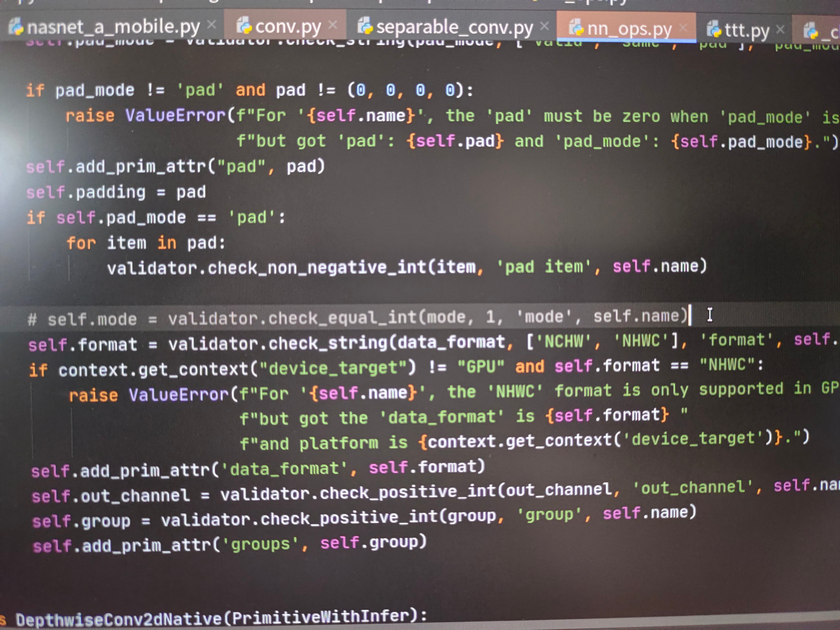Click ValueError in the NHWC format raise statement

click(x=178, y=395)
